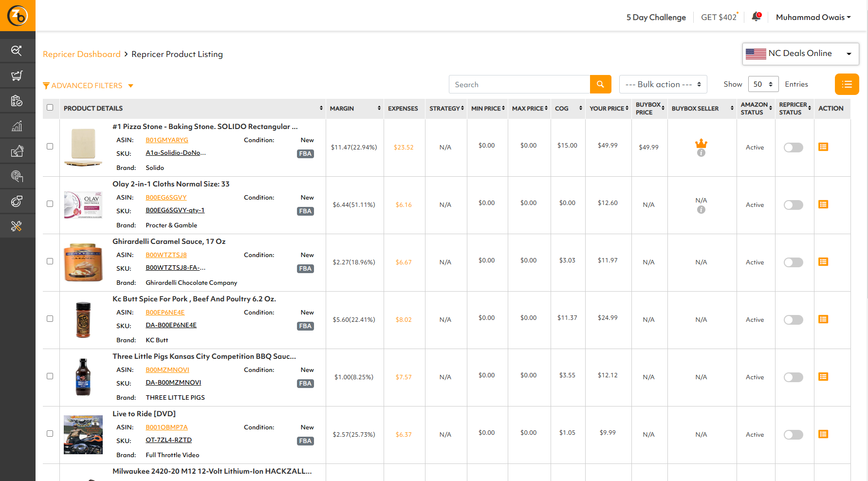Click info icon under Pizza Stone crown
This screenshot has width=868, height=481.
[701, 153]
